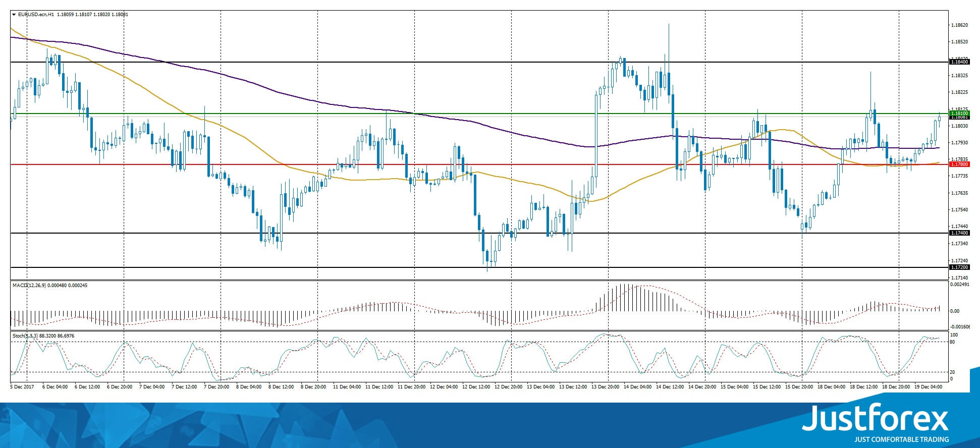Click the green 1.18100 level price tag

pyautogui.click(x=959, y=114)
